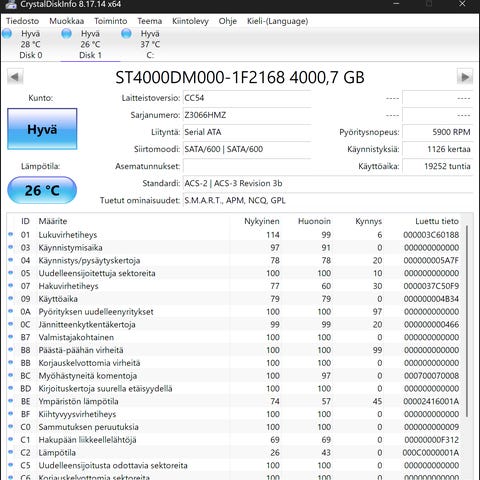The height and width of the screenshot is (480, 480).
Task: Open the Teema menu
Action: point(150,21)
